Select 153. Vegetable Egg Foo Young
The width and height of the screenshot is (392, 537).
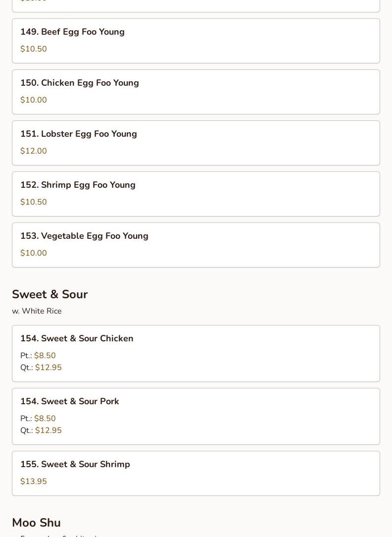pos(84,236)
